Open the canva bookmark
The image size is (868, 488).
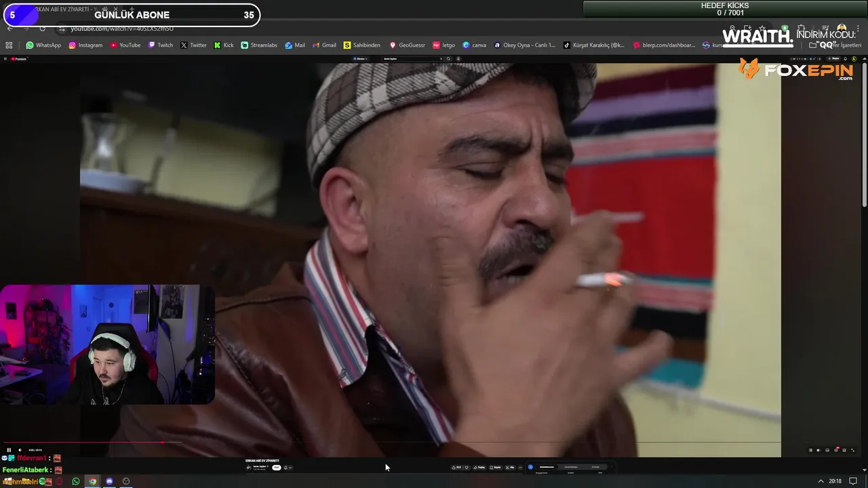tap(475, 45)
